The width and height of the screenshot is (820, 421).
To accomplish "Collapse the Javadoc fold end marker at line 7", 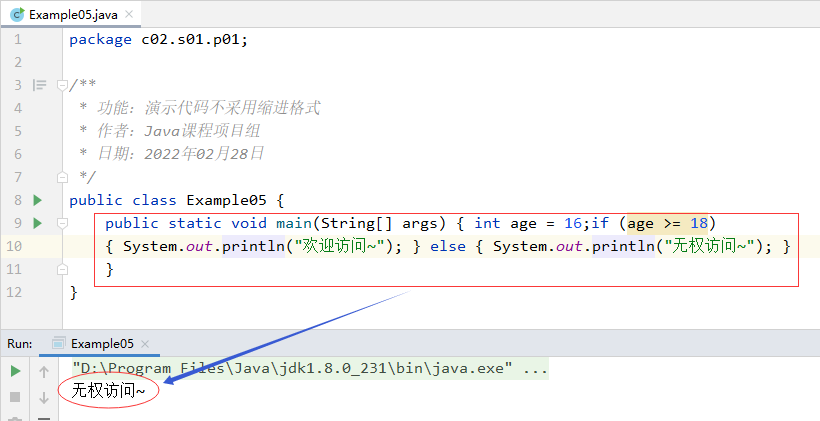I will point(62,177).
